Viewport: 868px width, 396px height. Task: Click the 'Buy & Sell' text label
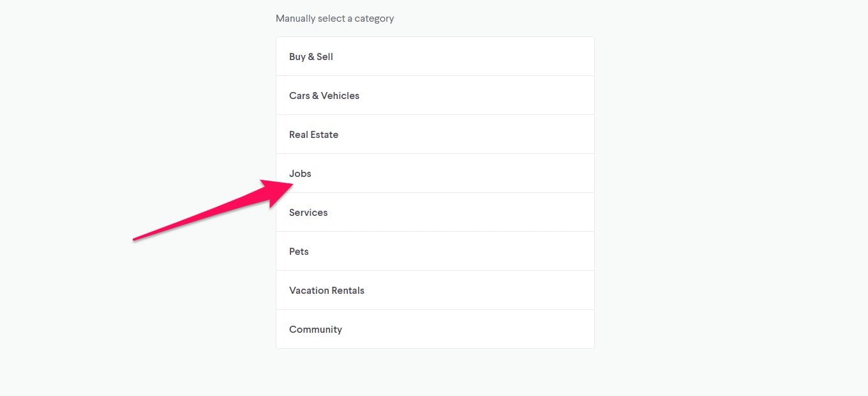click(311, 56)
